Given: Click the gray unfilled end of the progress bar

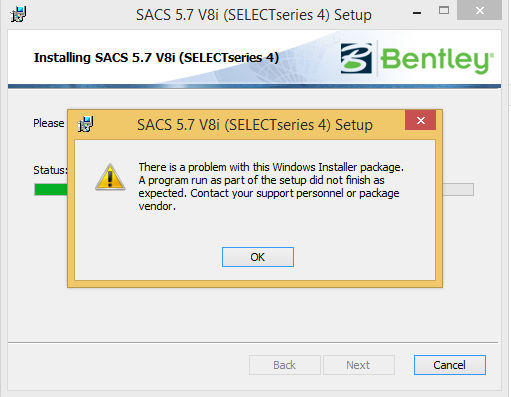Looking at the screenshot, I should 458,189.
